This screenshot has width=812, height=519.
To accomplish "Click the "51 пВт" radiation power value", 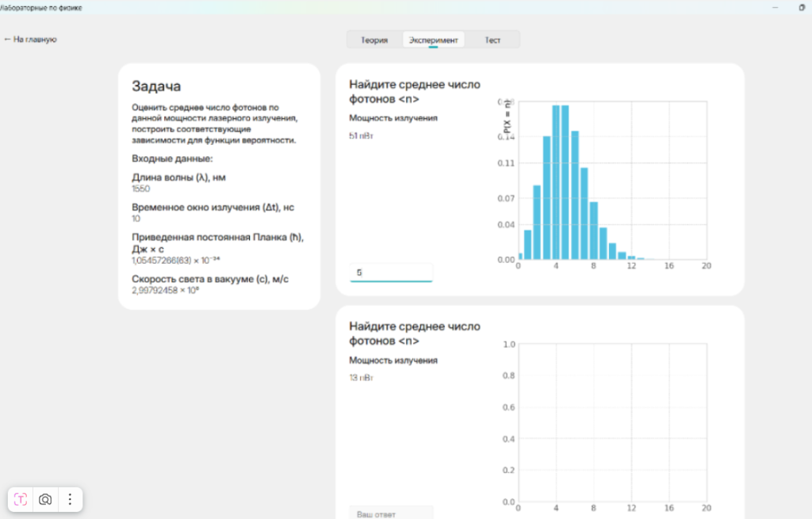I will pos(361,136).
